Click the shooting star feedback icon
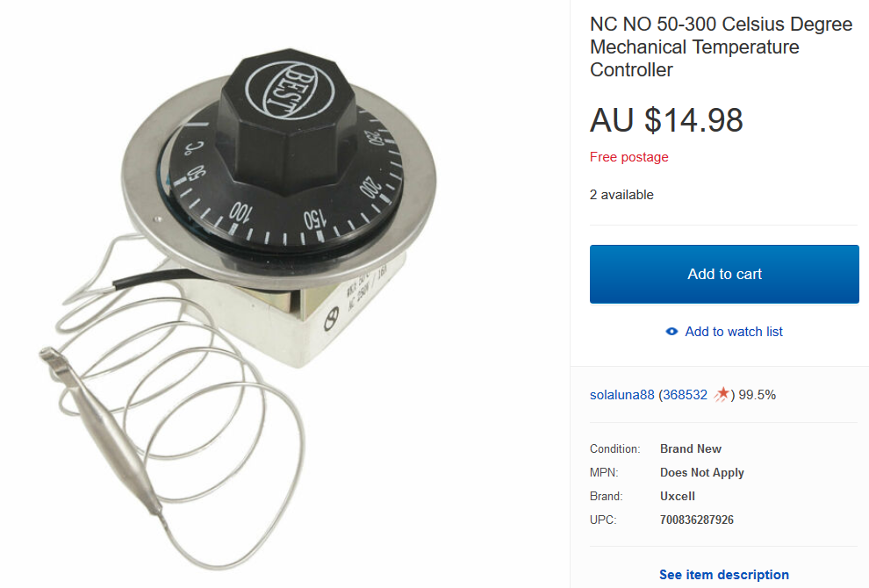 722,394
